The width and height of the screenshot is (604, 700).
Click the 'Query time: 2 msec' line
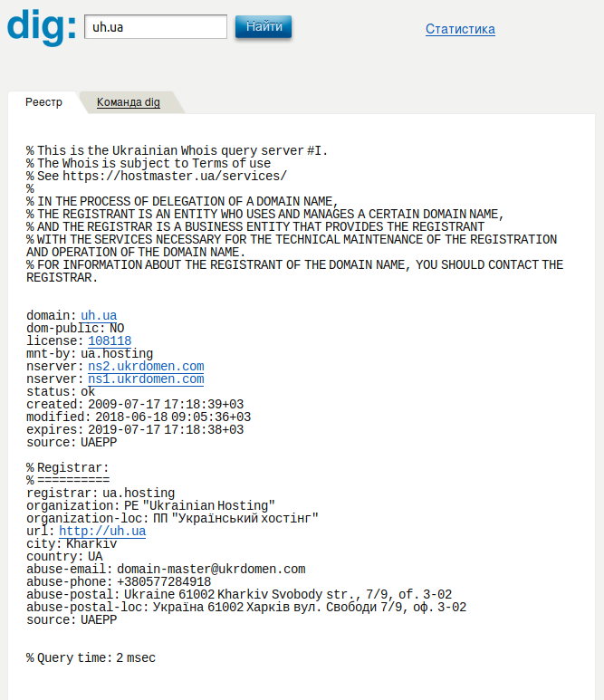click(91, 658)
